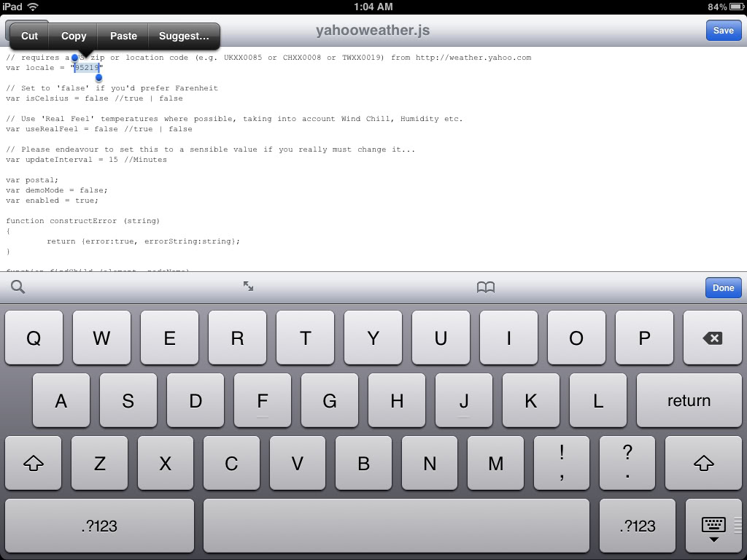
Task: Tap the selected zip code 95219
Action: pos(87,68)
